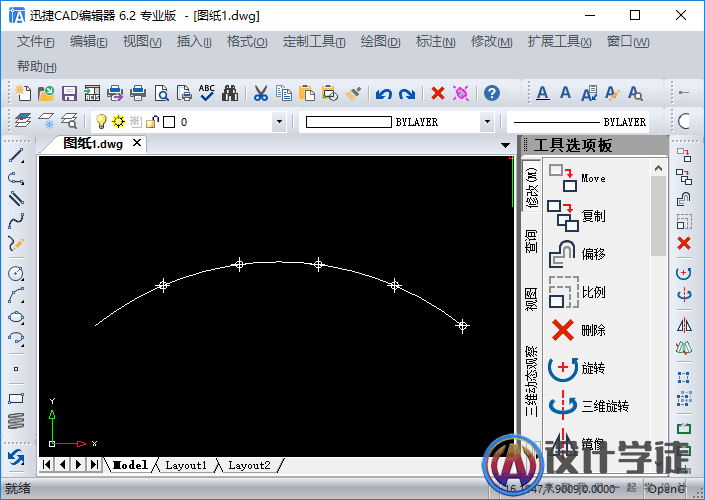This screenshot has width=705, height=500.
Task: Select the Point tool in left toolbar
Action: [x=16, y=369]
